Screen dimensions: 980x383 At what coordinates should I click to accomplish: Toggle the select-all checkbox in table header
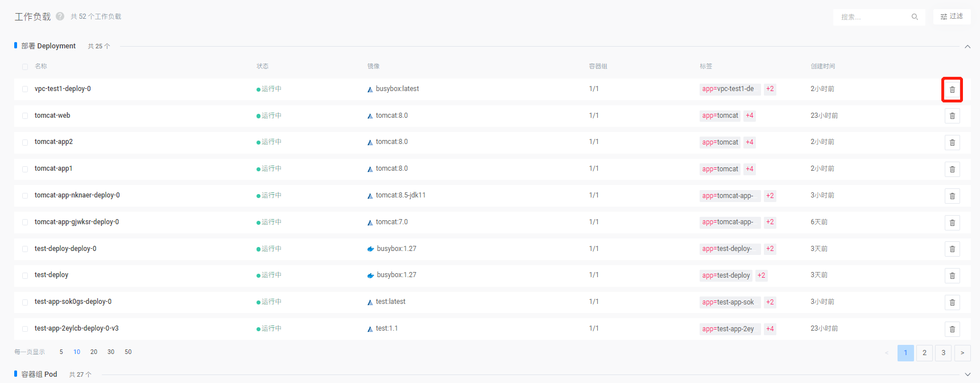pyautogui.click(x=25, y=67)
